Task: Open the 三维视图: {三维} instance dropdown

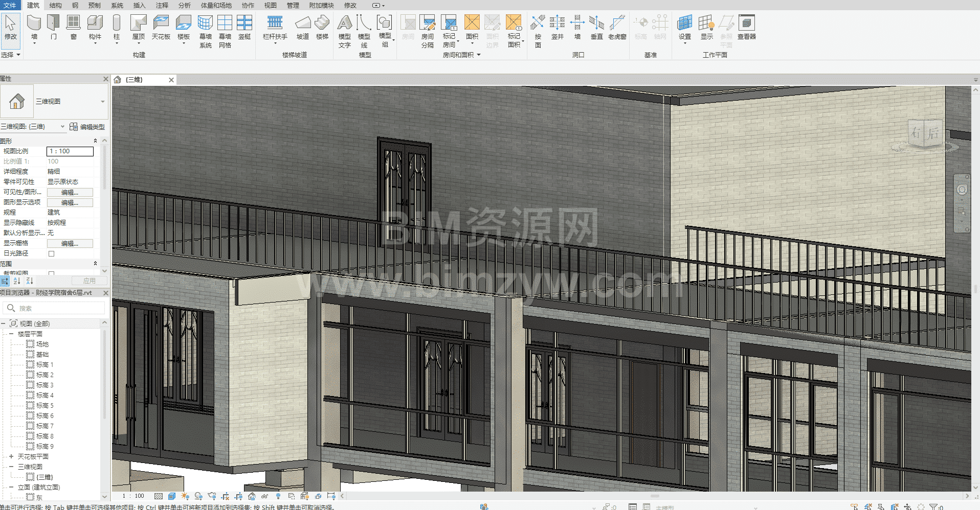Action: [x=62, y=127]
